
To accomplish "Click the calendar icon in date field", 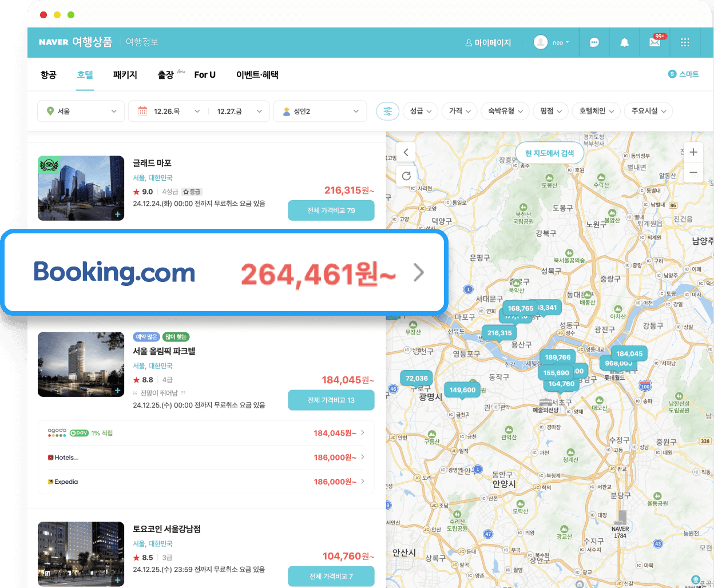I will point(143,111).
